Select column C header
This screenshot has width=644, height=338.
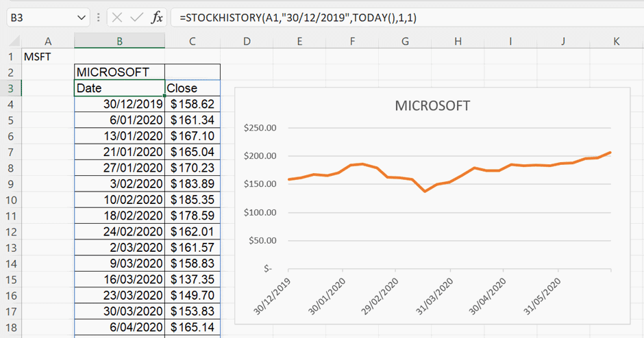tap(192, 42)
